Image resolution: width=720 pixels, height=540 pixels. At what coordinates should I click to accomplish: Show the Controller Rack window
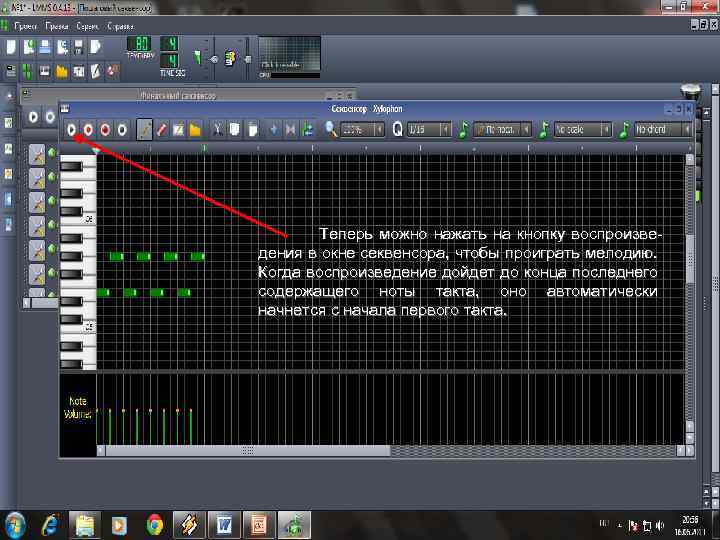click(x=112, y=71)
